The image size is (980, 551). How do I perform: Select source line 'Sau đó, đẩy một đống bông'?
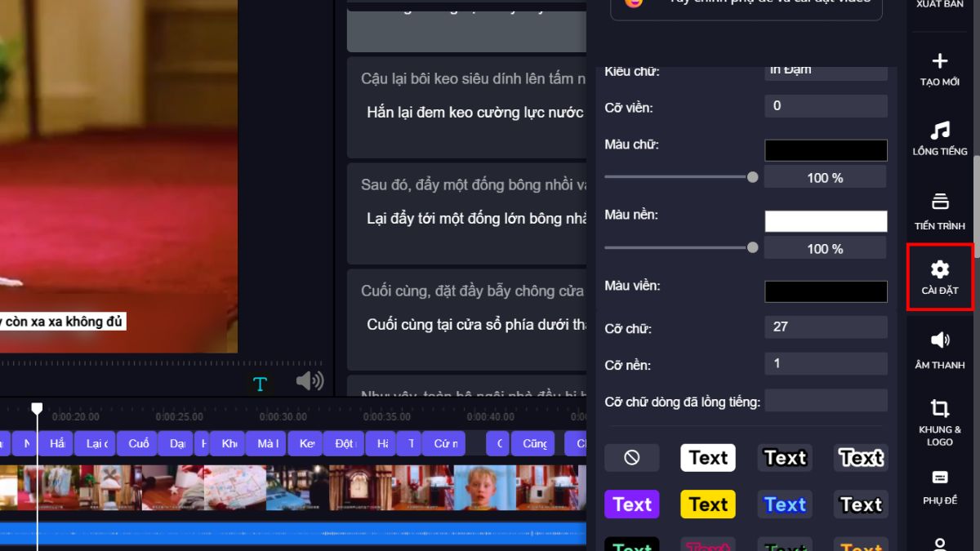coord(474,185)
